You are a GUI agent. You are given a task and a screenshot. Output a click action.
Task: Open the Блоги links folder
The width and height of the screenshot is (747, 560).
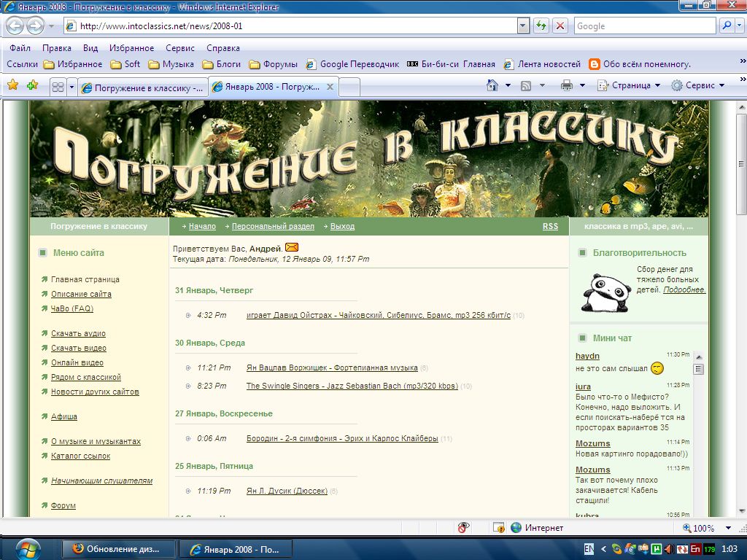pyautogui.click(x=222, y=64)
